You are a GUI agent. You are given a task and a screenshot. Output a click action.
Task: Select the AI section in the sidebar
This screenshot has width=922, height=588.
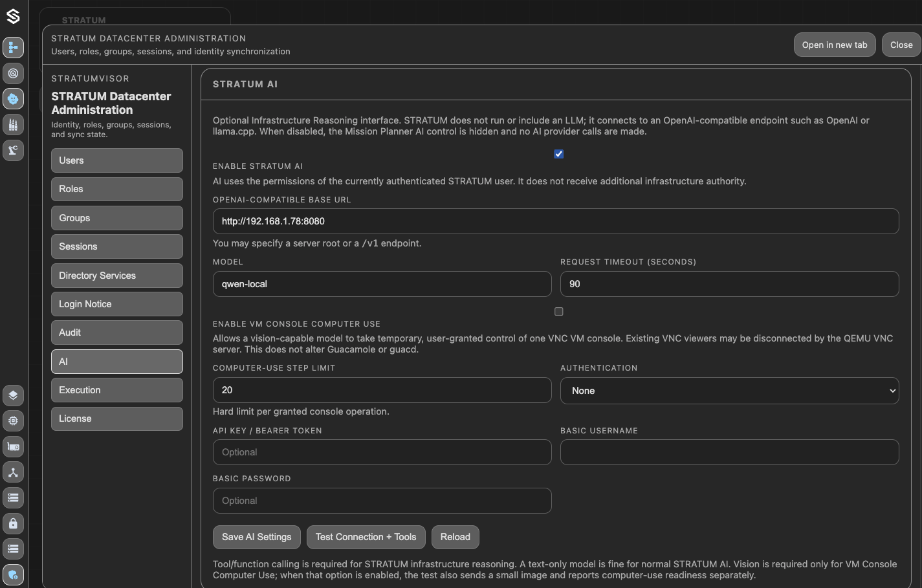click(117, 362)
